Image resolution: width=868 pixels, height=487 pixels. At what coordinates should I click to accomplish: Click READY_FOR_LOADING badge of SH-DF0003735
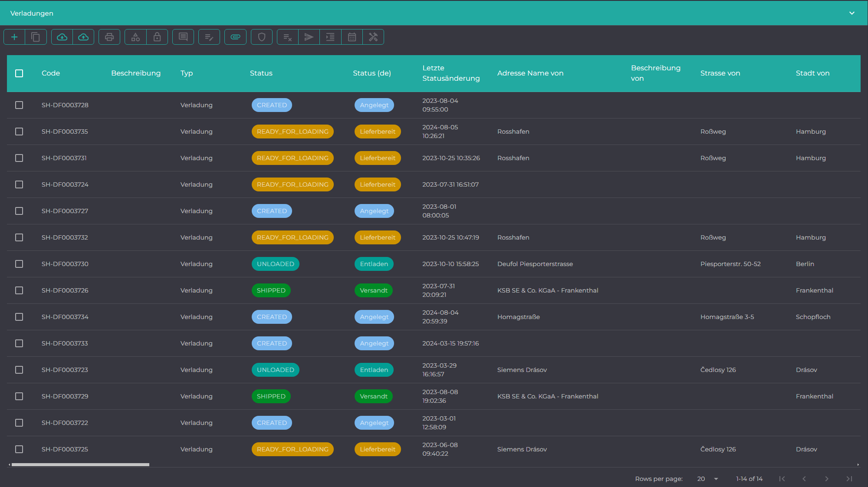pos(293,132)
